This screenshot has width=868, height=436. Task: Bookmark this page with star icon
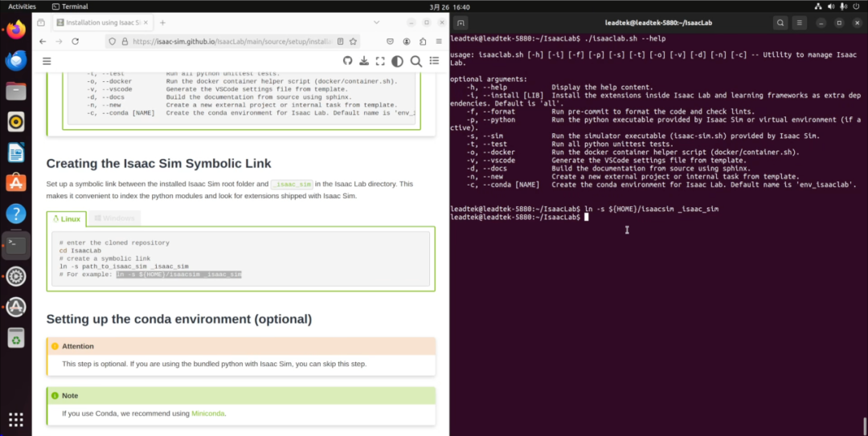[353, 42]
